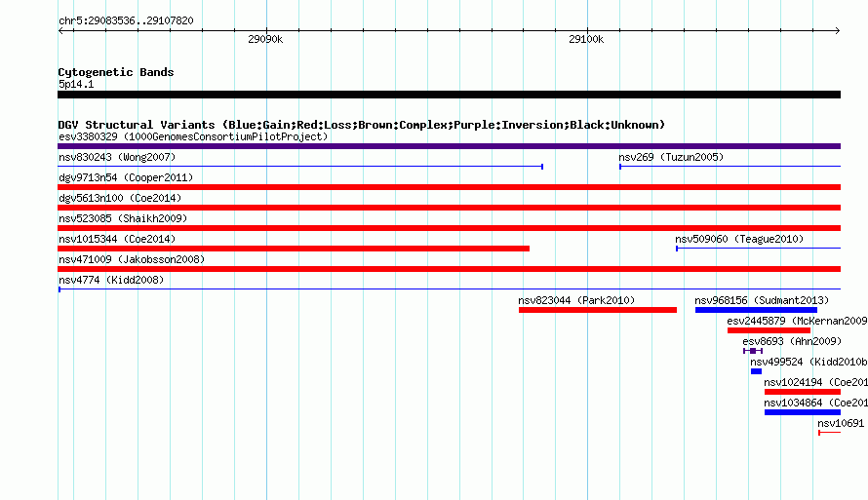Viewport: 868px width, 500px height.
Task: Click the nsv4774 thin blue line
Action: 449,289
